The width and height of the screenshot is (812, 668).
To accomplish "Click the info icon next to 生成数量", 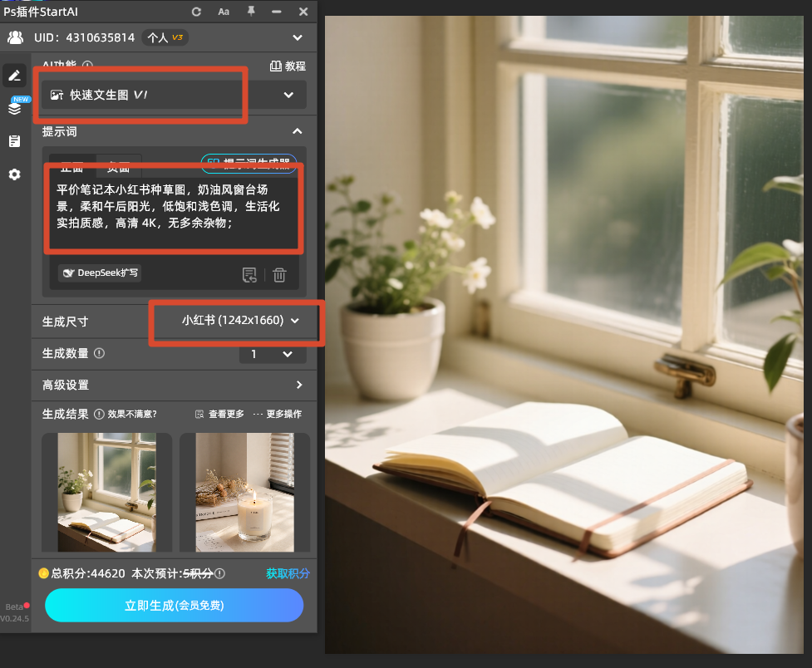I will coord(100,353).
